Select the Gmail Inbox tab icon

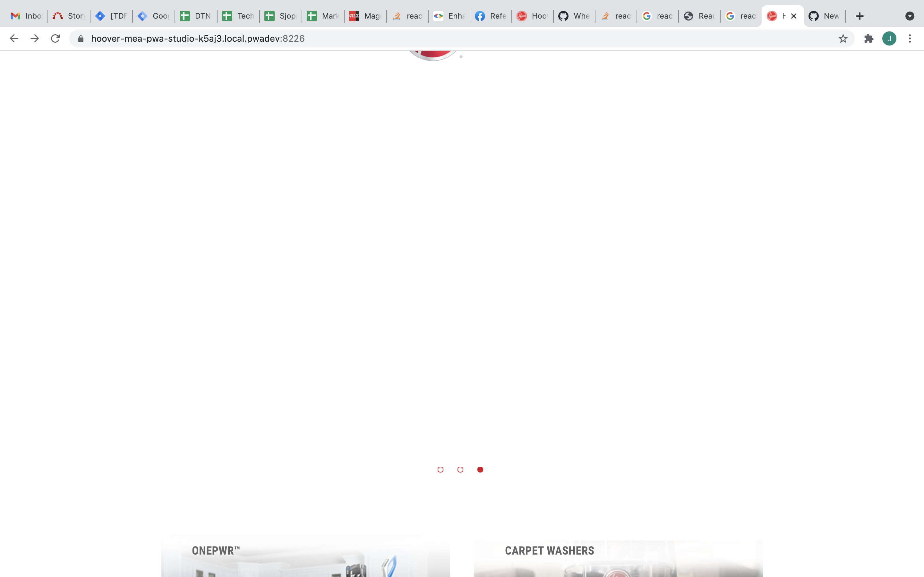pyautogui.click(x=15, y=16)
